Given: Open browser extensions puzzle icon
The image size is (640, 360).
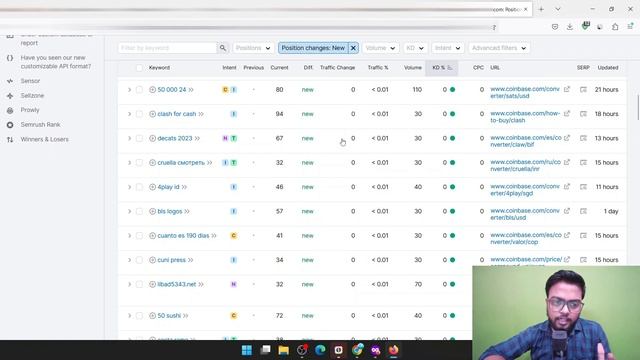Looking at the screenshot, I should 615,27.
